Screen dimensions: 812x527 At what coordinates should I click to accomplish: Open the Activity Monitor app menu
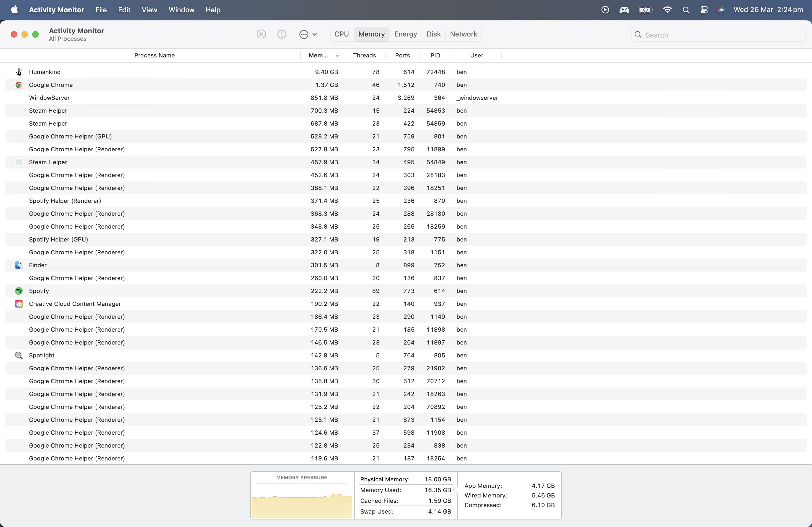click(57, 10)
